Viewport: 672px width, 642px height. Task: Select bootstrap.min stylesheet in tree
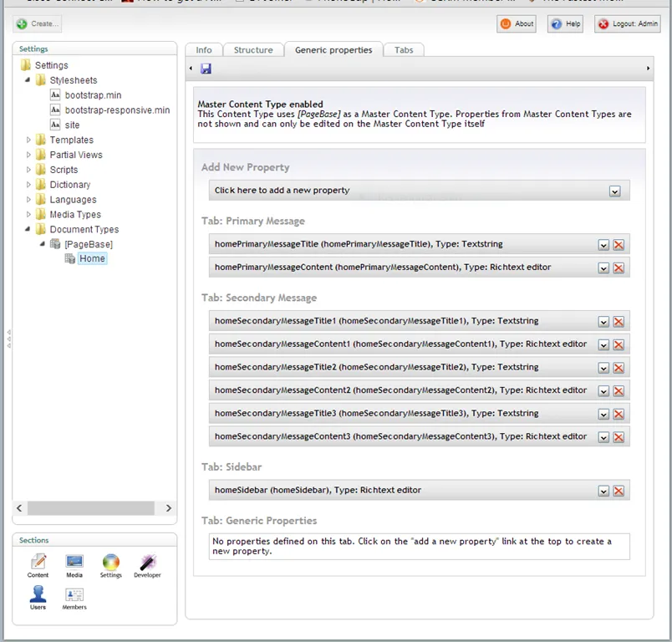93,95
